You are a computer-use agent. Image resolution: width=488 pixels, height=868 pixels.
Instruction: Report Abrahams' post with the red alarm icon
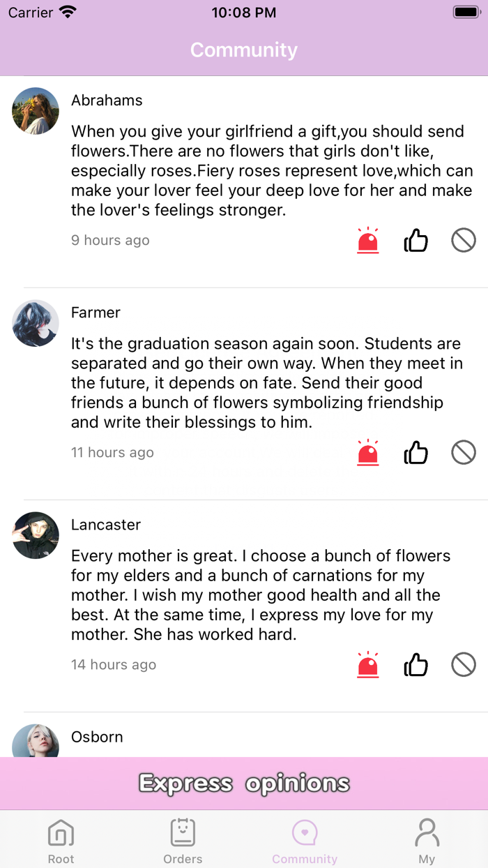[x=367, y=241]
